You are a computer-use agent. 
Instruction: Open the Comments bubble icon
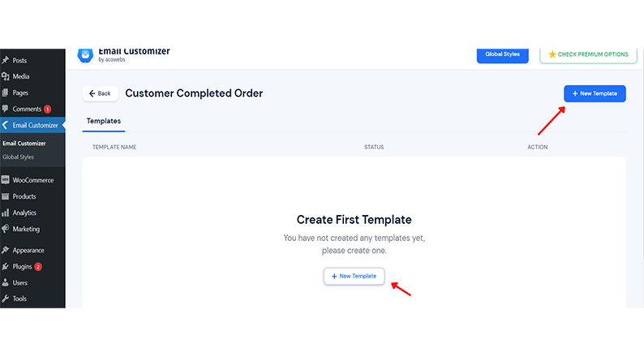(x=6, y=109)
